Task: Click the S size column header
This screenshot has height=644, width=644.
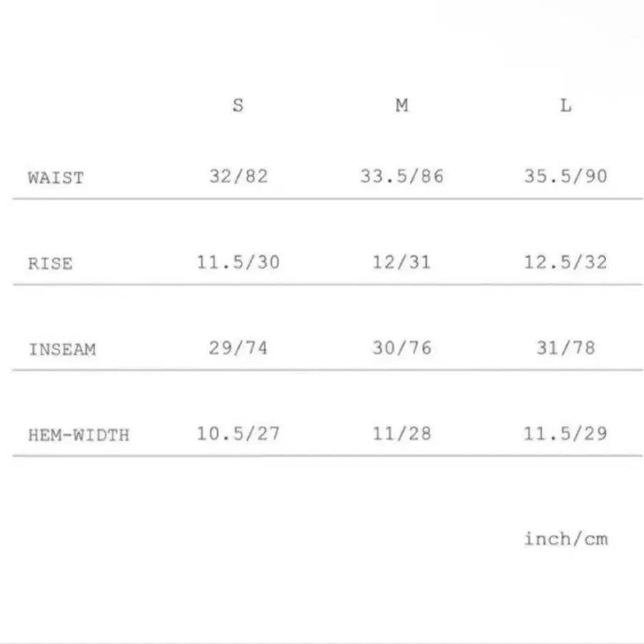Action: 238,106
